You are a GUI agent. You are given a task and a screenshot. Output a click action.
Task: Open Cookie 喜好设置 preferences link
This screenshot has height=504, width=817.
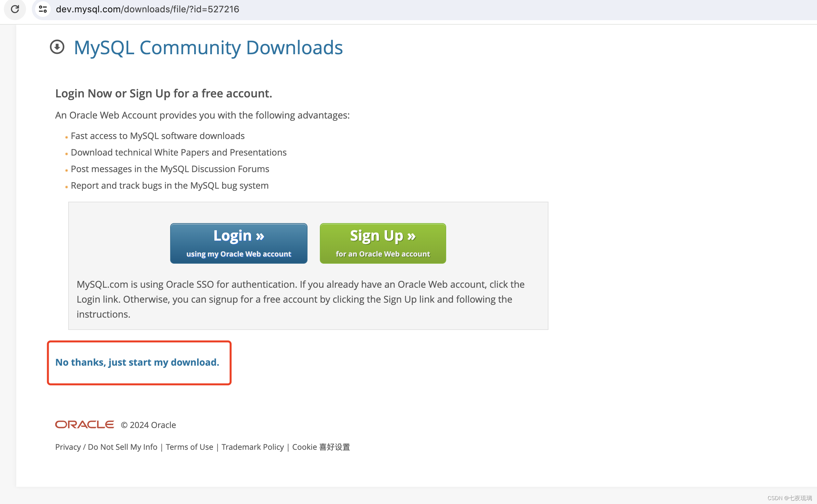coord(321,447)
